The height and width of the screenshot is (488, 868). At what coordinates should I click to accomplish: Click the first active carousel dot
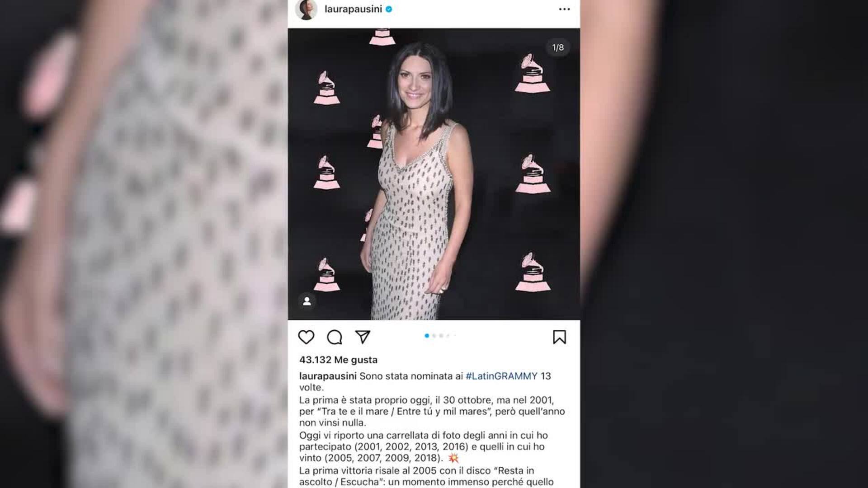coord(427,336)
